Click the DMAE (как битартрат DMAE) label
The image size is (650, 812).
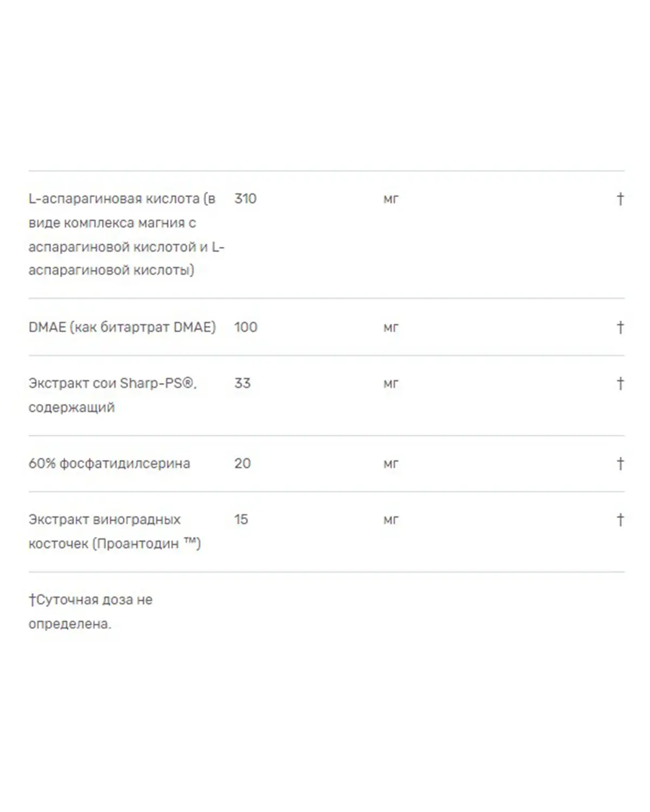click(122, 327)
